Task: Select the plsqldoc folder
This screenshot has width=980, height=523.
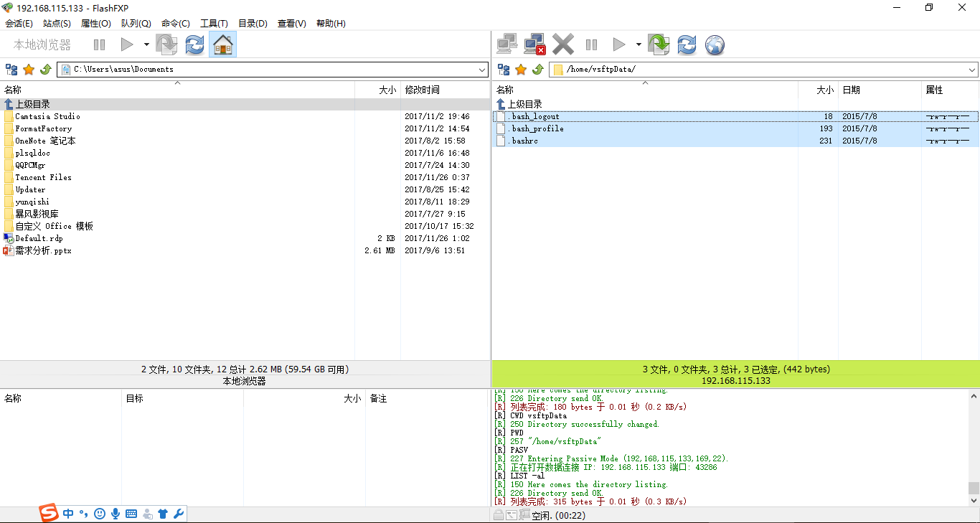Action: (x=32, y=153)
